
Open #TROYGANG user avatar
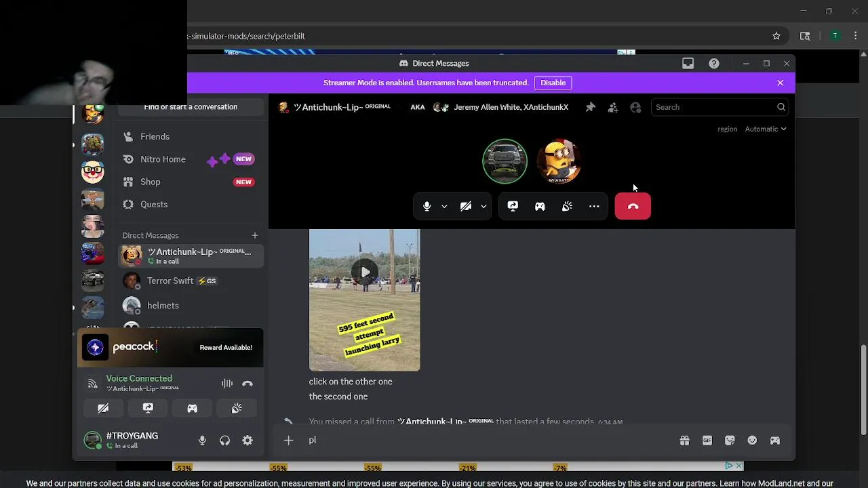(93, 441)
